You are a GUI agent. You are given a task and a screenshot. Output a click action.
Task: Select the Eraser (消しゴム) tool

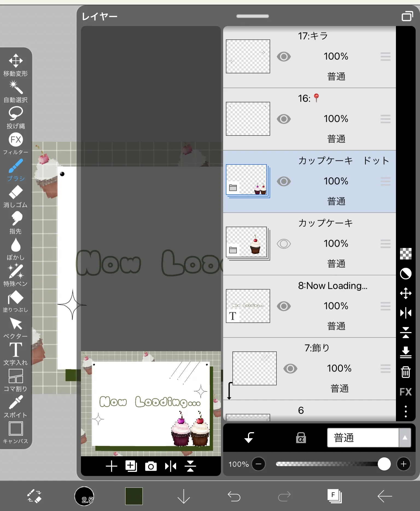click(x=16, y=196)
